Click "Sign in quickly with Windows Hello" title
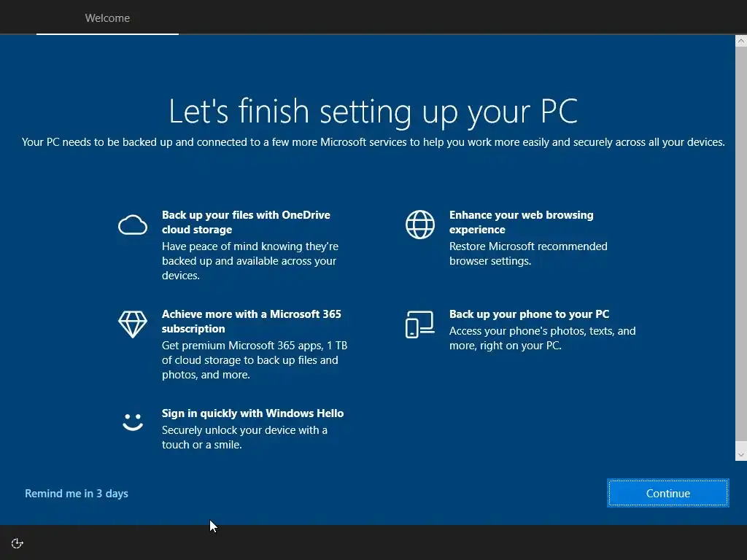The image size is (747, 560). [252, 413]
